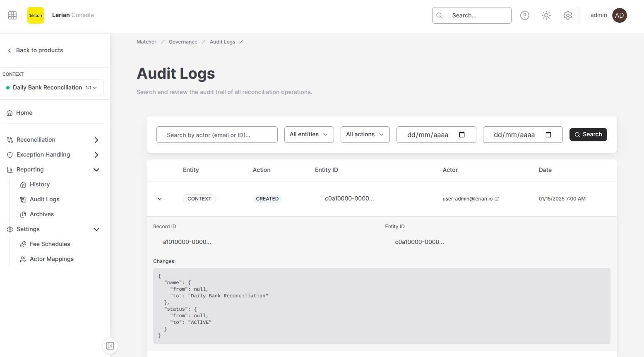Click Matcher breadcrumb link

click(x=147, y=42)
